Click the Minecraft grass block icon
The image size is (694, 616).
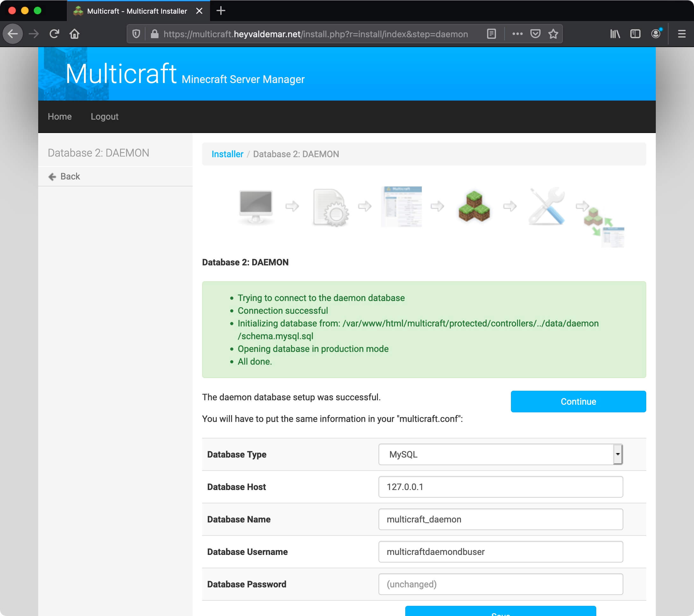pos(475,207)
